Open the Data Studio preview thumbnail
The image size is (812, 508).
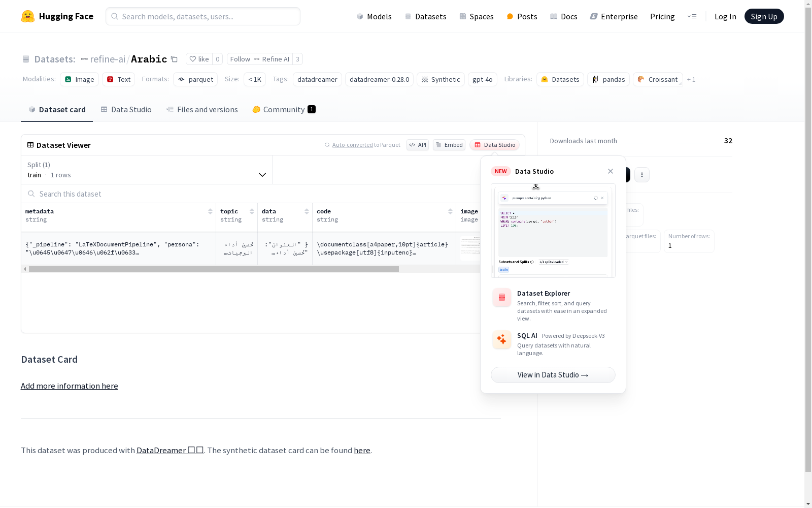[x=553, y=231]
